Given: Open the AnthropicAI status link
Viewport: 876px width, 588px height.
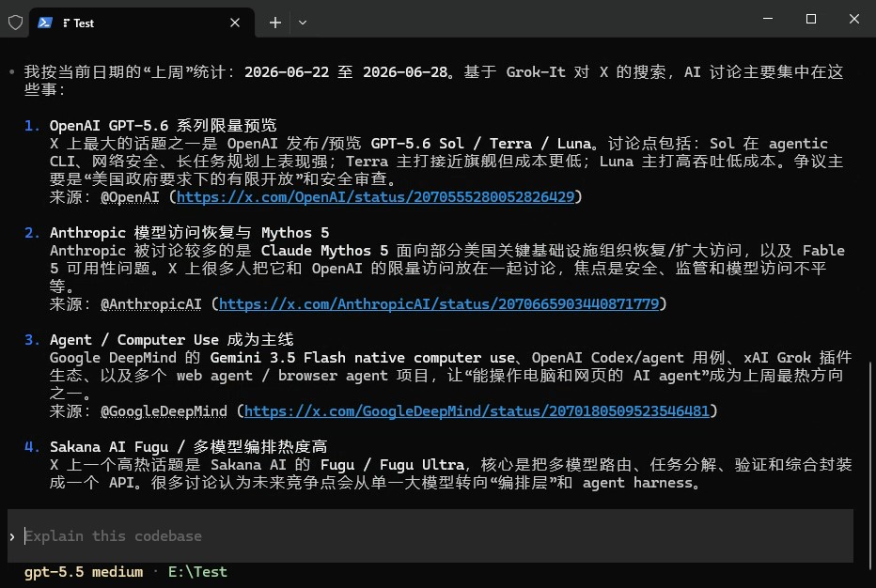Looking at the screenshot, I should (439, 304).
